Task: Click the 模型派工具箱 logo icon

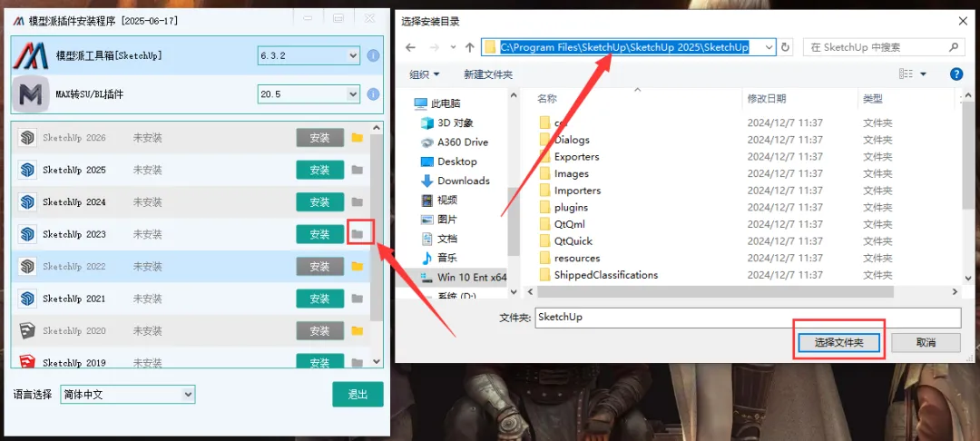Action: pyautogui.click(x=31, y=55)
